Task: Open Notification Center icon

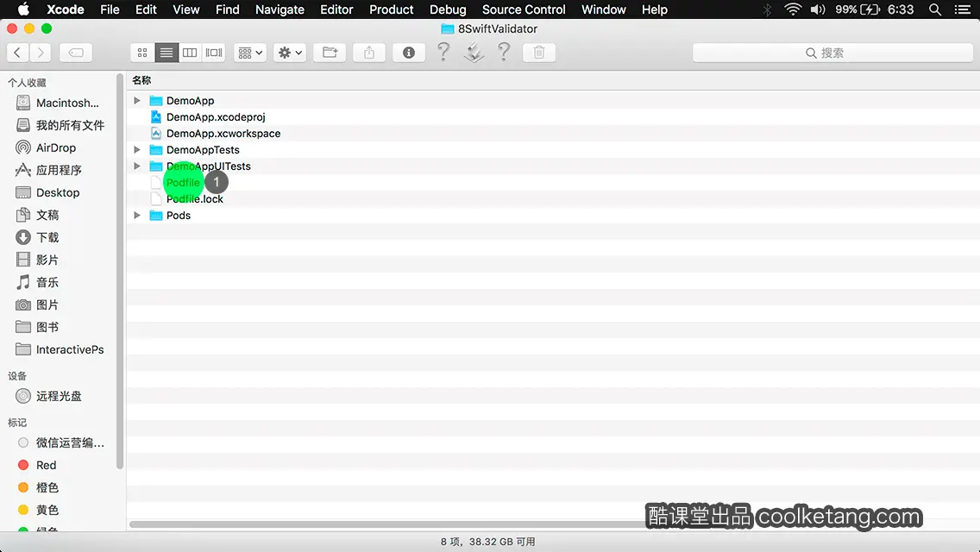Action: [x=963, y=9]
